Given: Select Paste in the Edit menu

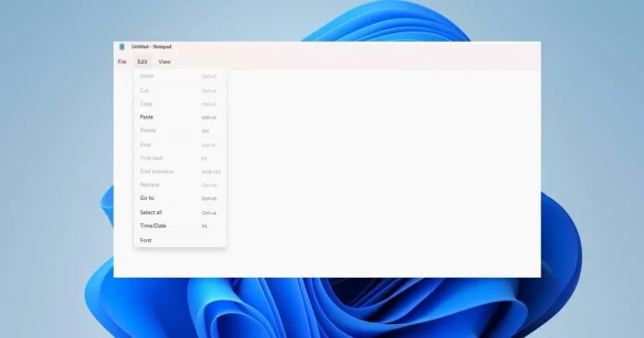Looking at the screenshot, I should point(180,118).
